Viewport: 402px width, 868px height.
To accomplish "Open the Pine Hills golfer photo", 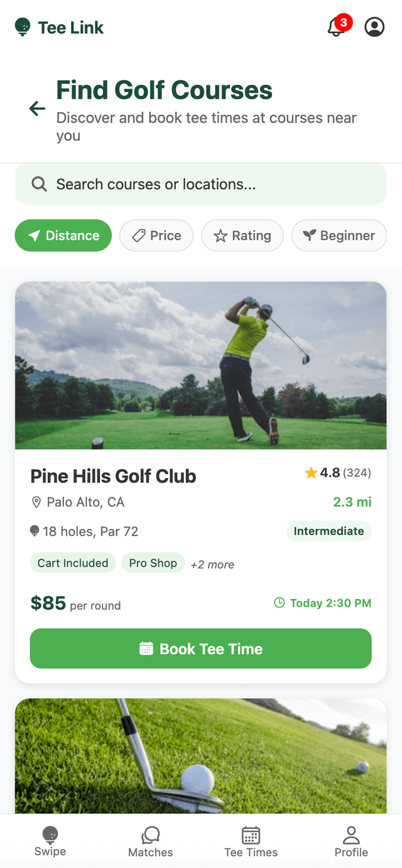I will pos(201,365).
